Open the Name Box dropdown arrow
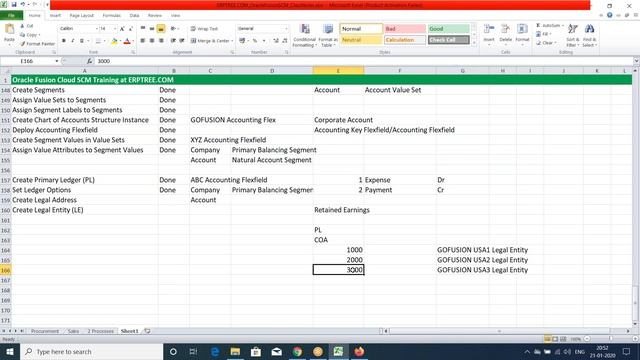The image size is (640, 360). 57,61
